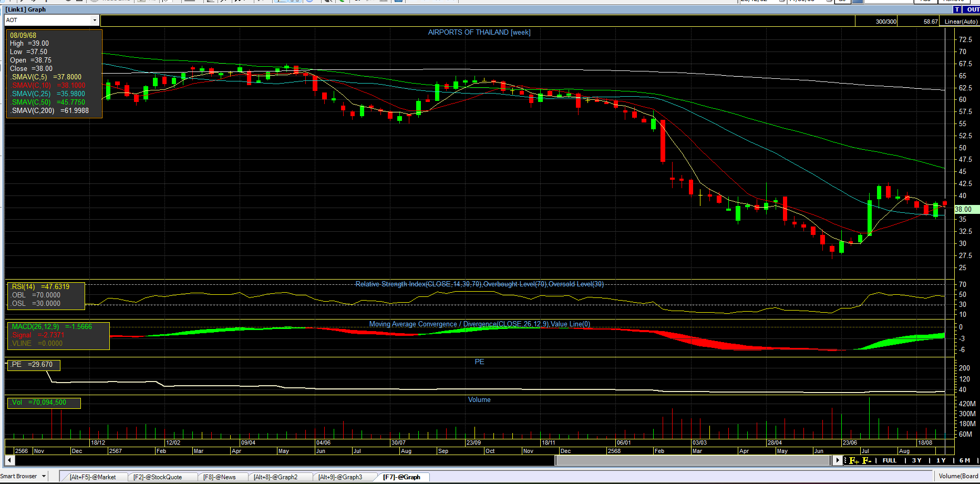Click the [Link1] Graph window title
Viewport: 980px width, 484px height.
[26, 9]
